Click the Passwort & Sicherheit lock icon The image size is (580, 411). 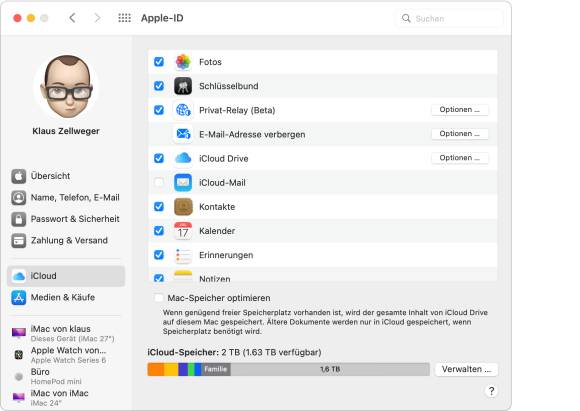click(18, 219)
